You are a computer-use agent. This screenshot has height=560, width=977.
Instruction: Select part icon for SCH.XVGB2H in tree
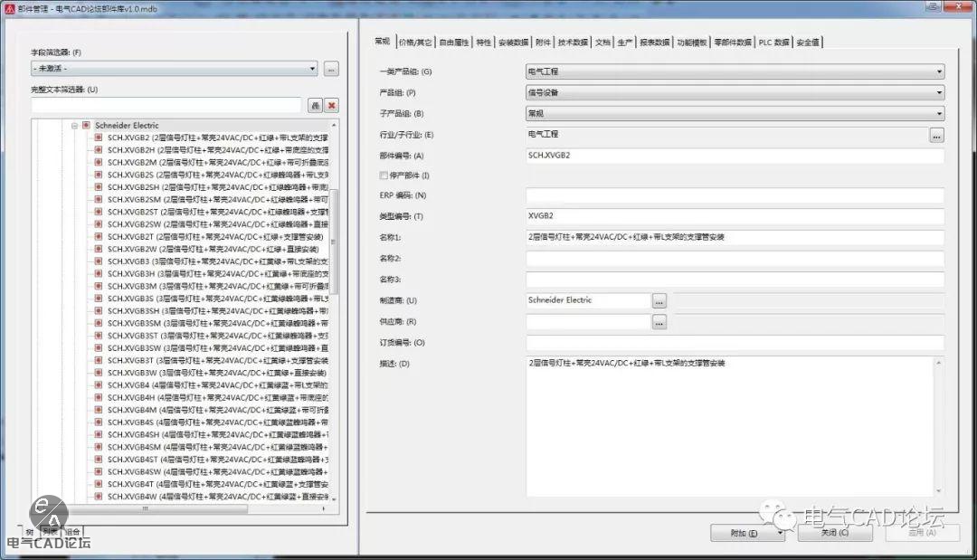pos(99,150)
